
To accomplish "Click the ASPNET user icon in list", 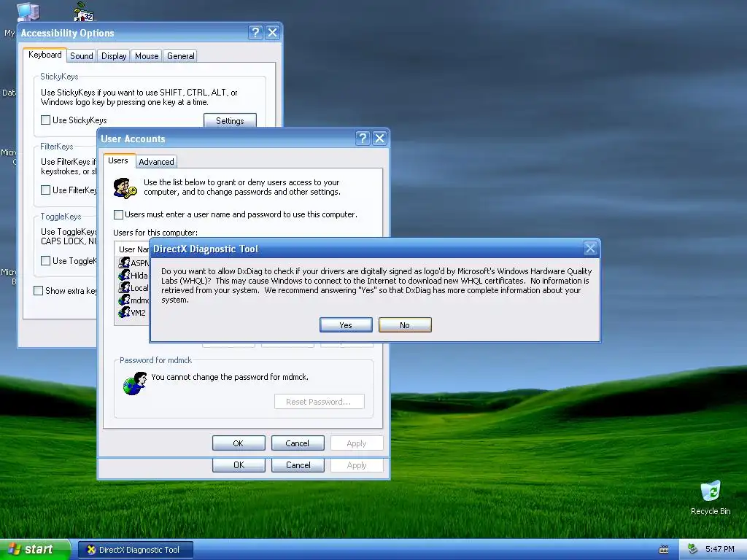I will [x=124, y=262].
